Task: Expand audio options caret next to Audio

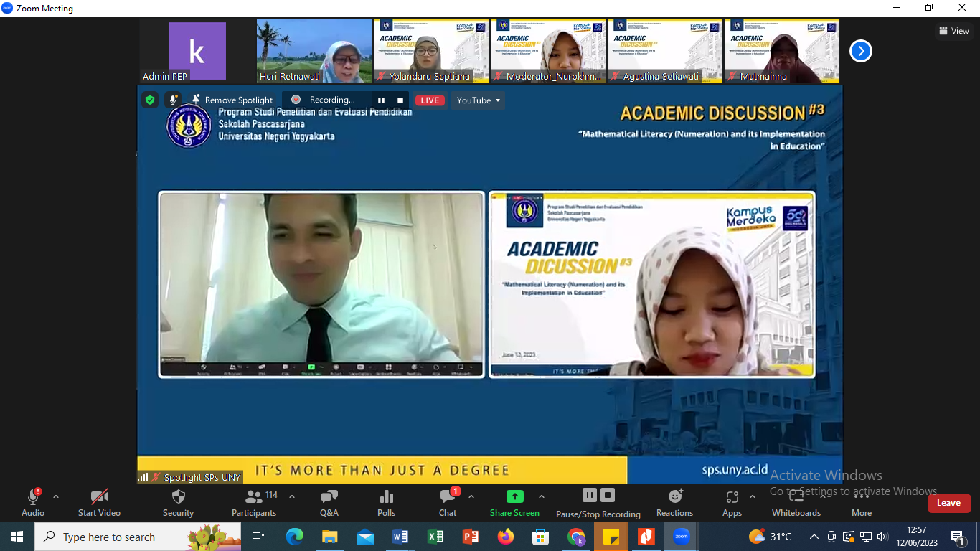Action: (x=56, y=496)
